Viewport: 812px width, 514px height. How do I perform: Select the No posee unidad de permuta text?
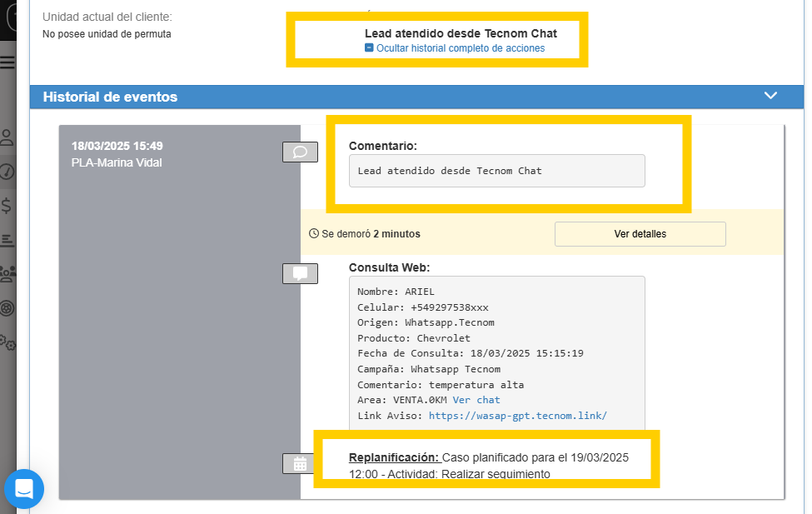(x=107, y=34)
